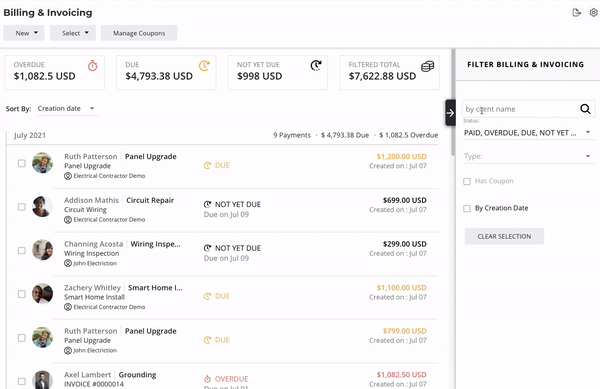The image size is (600, 389).
Task: Click the INVOICE #0000014 text
Action: pos(94,384)
